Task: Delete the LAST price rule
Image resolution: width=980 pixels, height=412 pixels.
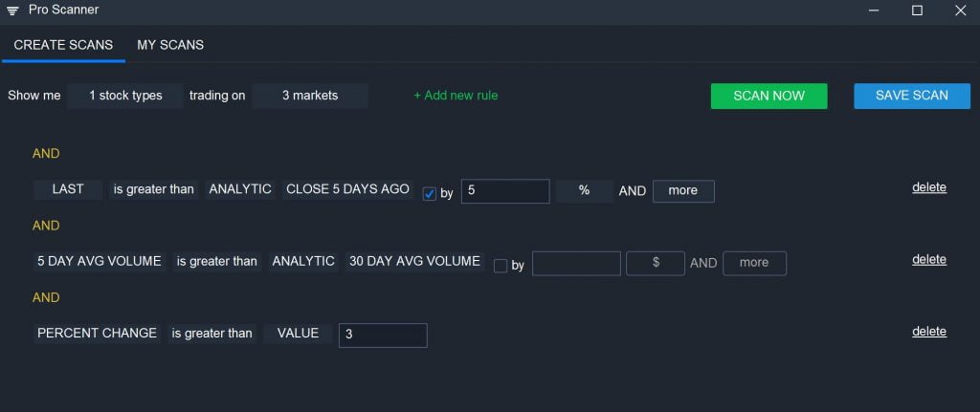Action: [928, 187]
